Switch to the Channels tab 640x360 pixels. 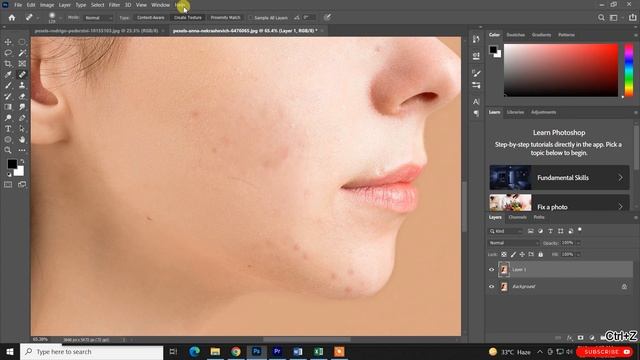[518, 217]
